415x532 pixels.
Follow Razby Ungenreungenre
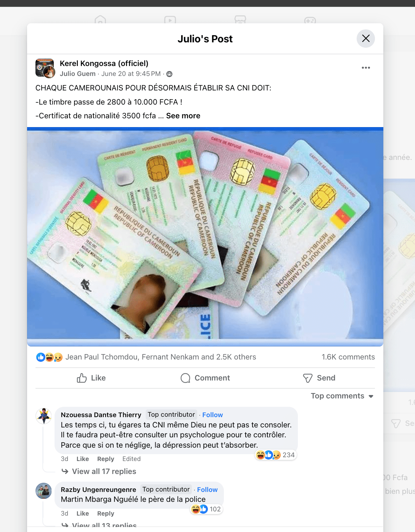[207, 490]
